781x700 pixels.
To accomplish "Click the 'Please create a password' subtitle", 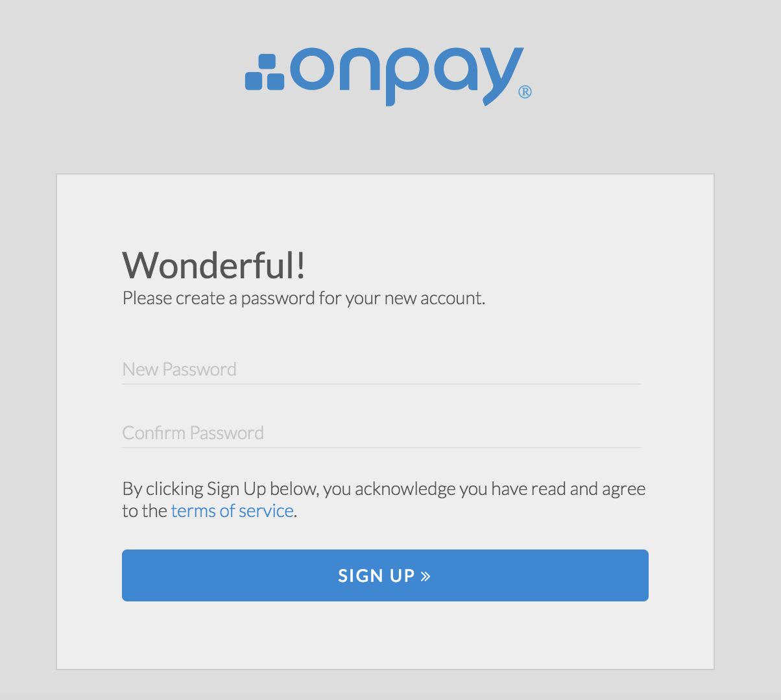I will (304, 298).
